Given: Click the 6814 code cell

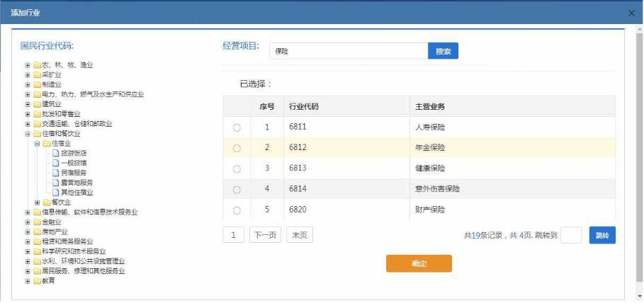Looking at the screenshot, I should click(346, 189).
